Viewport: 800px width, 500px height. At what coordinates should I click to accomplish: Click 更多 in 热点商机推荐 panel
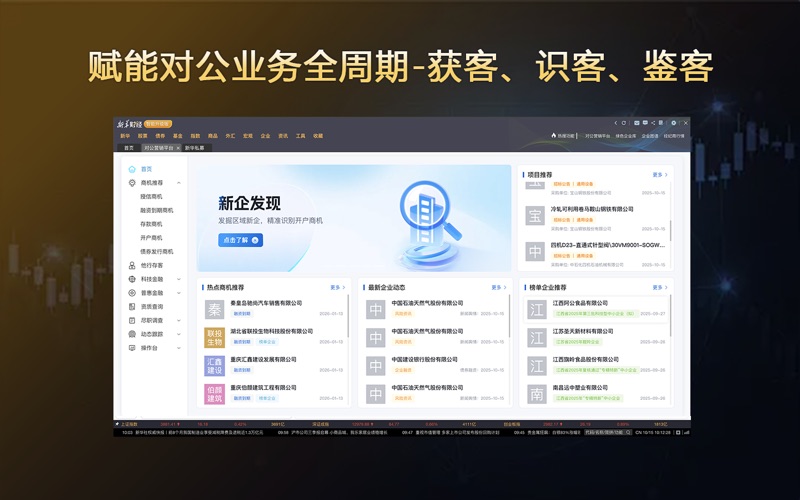click(x=337, y=288)
